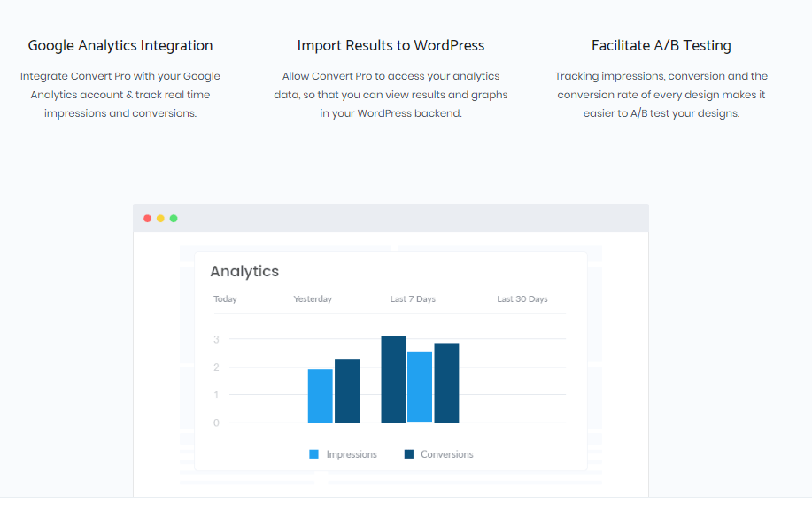Click the Conversions legend label
Image resolution: width=812 pixels, height=526 pixels.
point(447,454)
